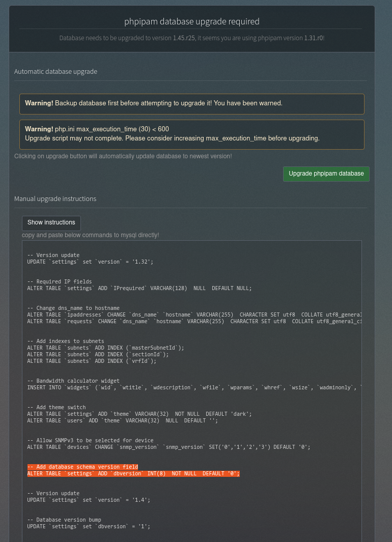The width and height of the screenshot is (392, 542).
Task: Select the highlighted dbversion ALTER TABLE line
Action: 134,473
